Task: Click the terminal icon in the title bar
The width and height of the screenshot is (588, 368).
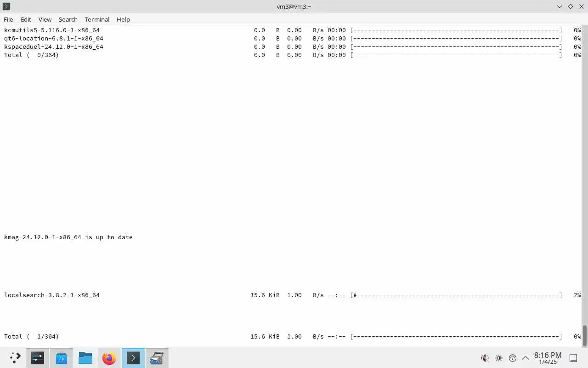Action: tap(6, 6)
